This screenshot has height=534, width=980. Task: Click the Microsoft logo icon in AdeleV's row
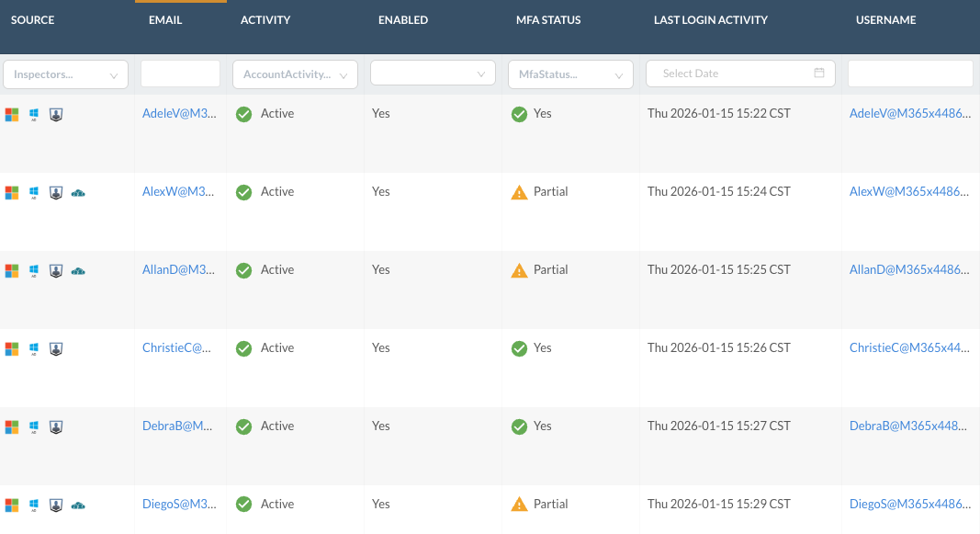(12, 114)
